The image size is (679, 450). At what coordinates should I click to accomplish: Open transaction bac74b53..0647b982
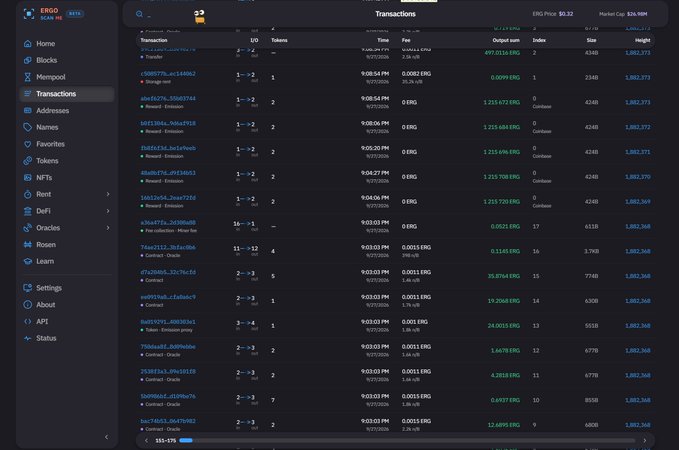[x=168, y=421]
